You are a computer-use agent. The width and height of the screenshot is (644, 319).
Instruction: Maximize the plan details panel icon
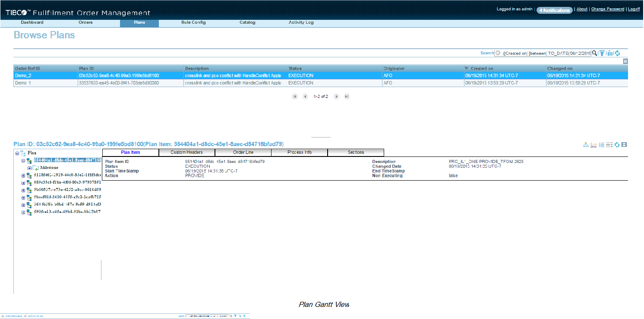624,145
